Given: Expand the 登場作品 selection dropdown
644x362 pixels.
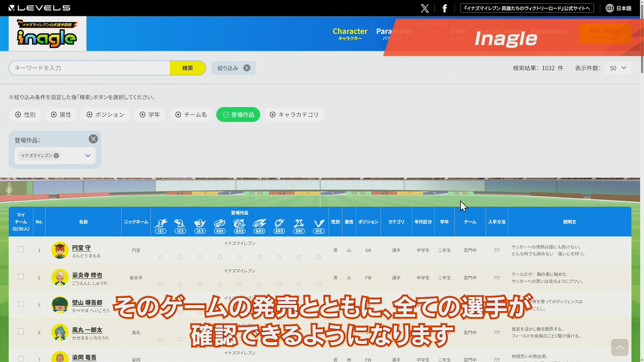Looking at the screenshot, I should point(88,156).
